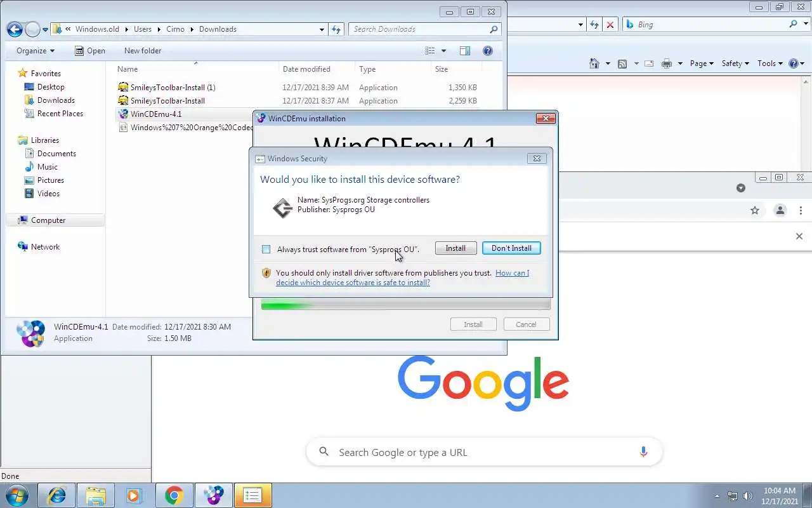Click Internet Explorer feeds icon

click(622, 63)
